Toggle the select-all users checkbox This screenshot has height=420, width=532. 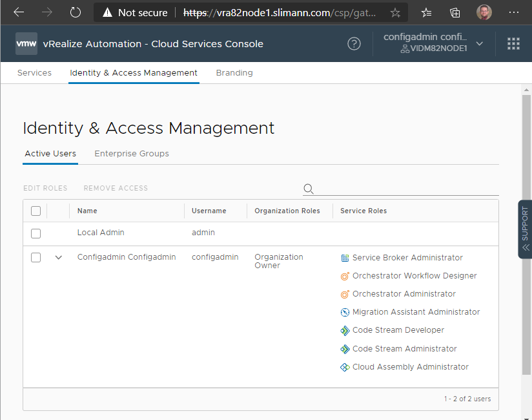pos(36,211)
